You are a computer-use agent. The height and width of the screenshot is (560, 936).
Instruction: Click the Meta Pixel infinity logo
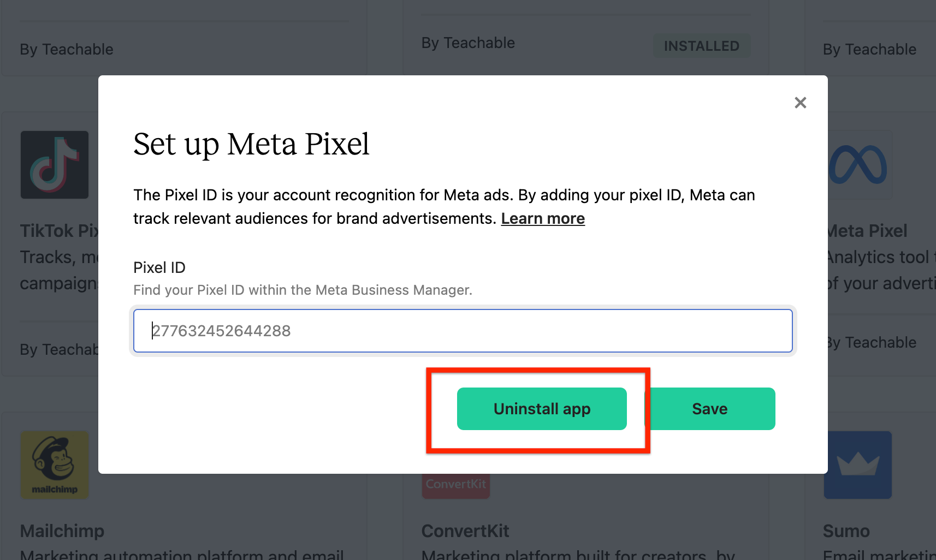858,165
